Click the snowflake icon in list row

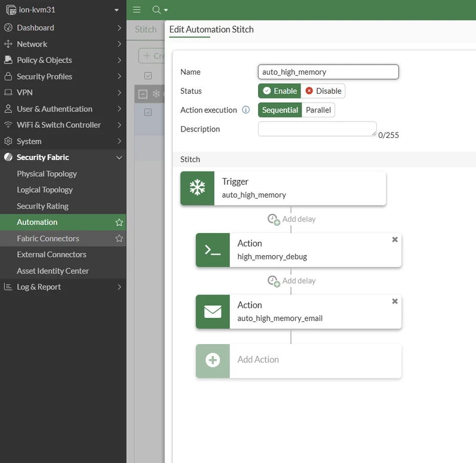[x=156, y=94]
